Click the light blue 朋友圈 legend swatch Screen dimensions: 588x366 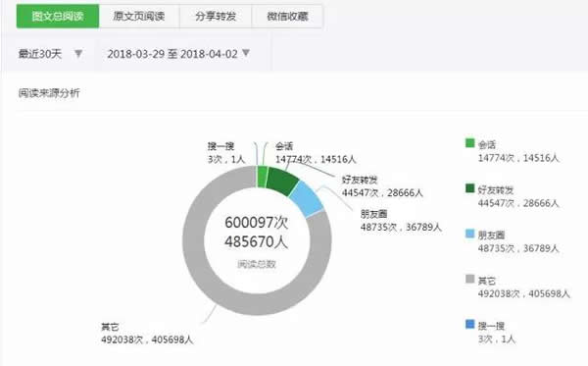click(x=469, y=234)
